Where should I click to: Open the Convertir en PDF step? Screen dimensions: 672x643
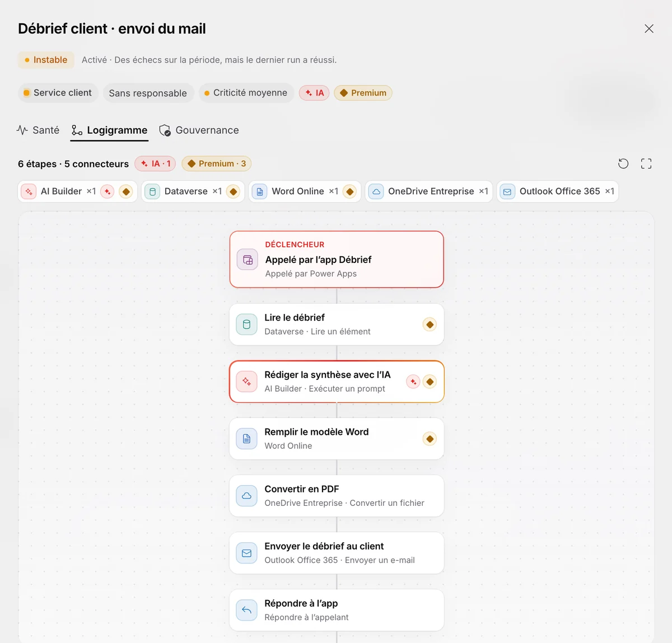337,496
